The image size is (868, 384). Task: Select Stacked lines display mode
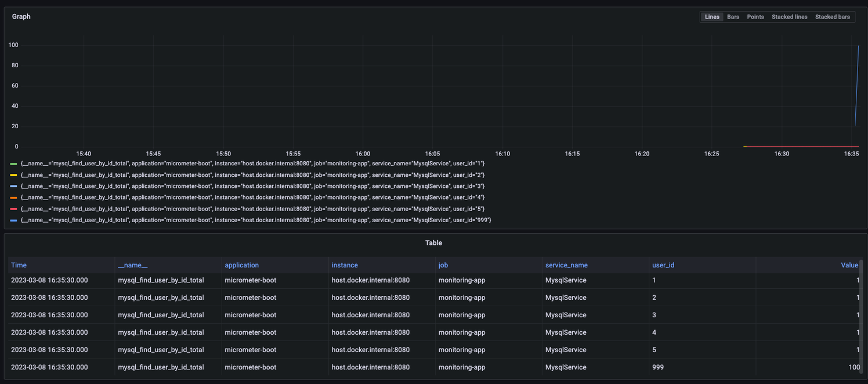[789, 17]
